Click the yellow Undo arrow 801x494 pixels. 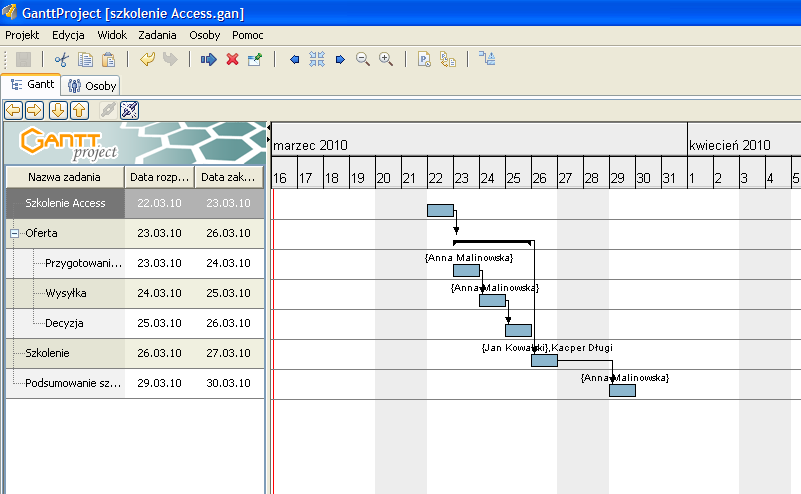click(x=147, y=59)
